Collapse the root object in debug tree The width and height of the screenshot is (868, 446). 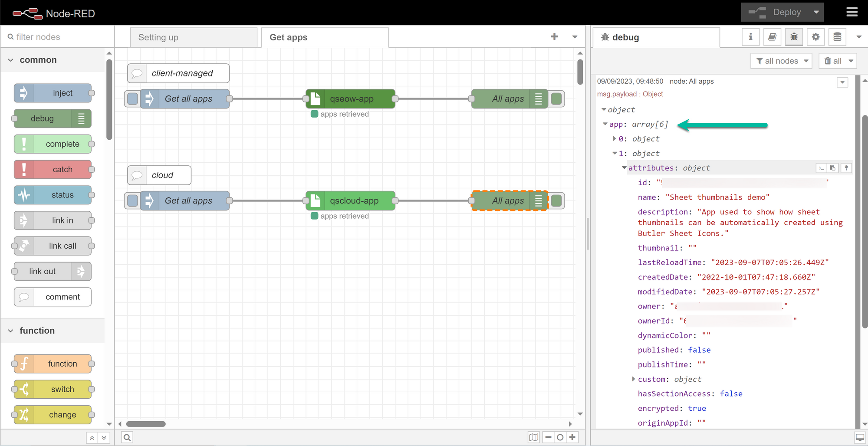[x=604, y=110]
